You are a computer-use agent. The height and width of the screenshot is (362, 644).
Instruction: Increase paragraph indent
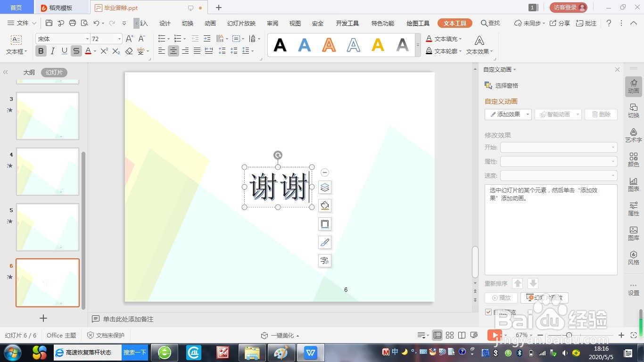point(207,39)
